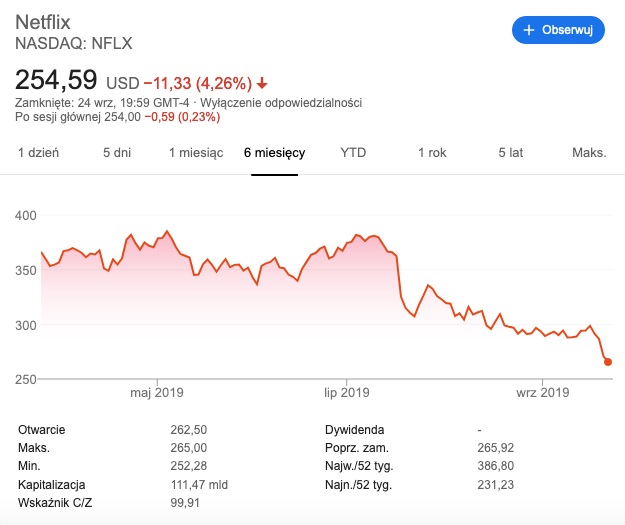
Task: Select the 5 dni time range
Action: [x=117, y=153]
